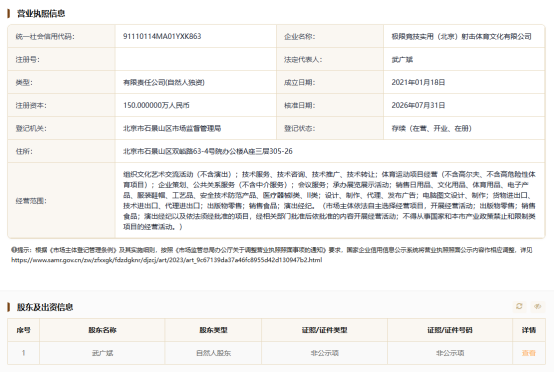554x372 pixels.
Task: Click the 统一社会信用代码 label
Action: click(x=45, y=36)
